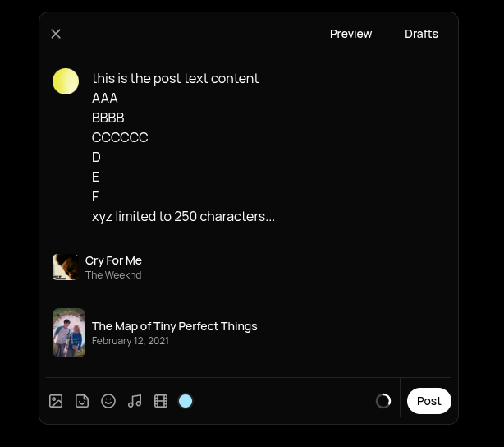This screenshot has width=504, height=447.
Task: Select the movie poster thumbnail
Action: click(69, 333)
